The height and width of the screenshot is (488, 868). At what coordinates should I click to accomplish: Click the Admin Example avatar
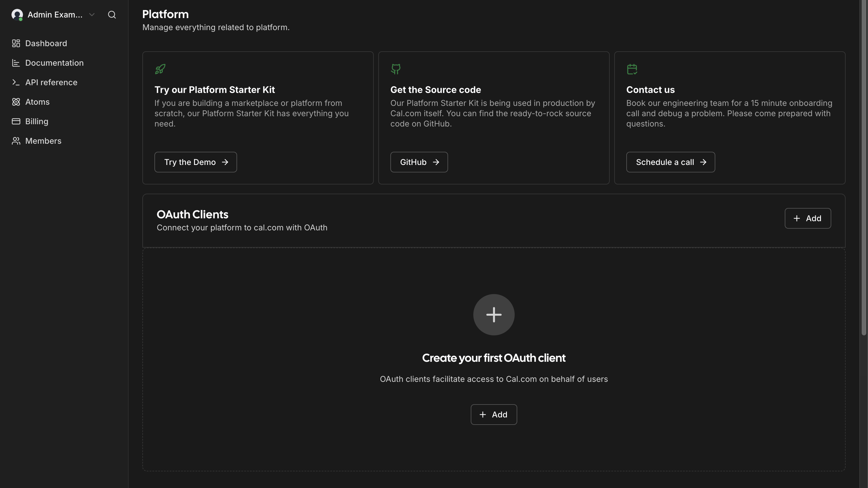point(17,15)
